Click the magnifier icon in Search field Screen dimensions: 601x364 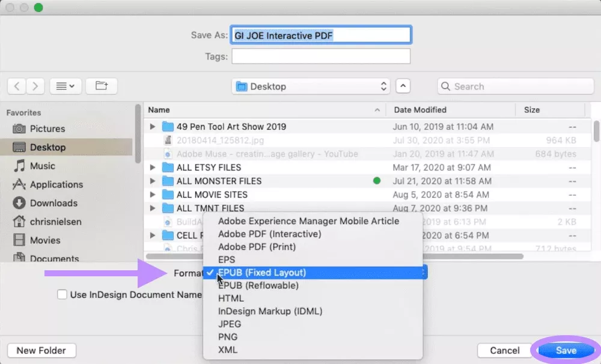(x=445, y=86)
